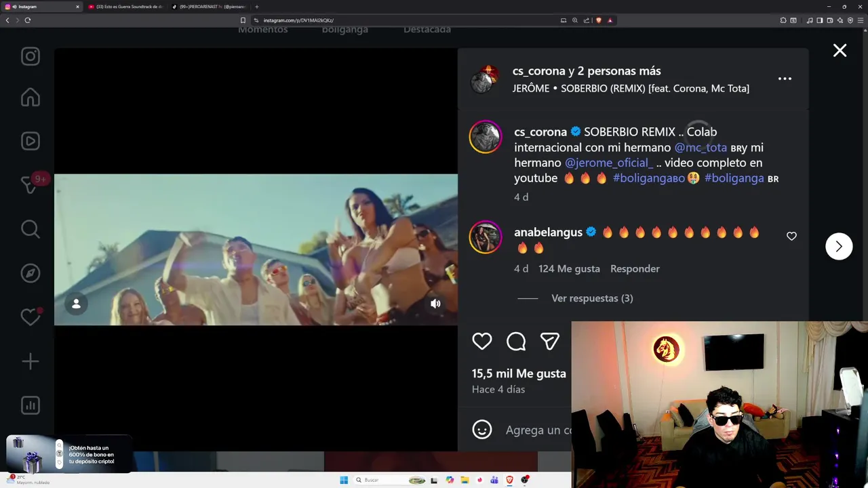Open the @mc_tota mention
Screen dimensions: 868x488
click(x=701, y=147)
